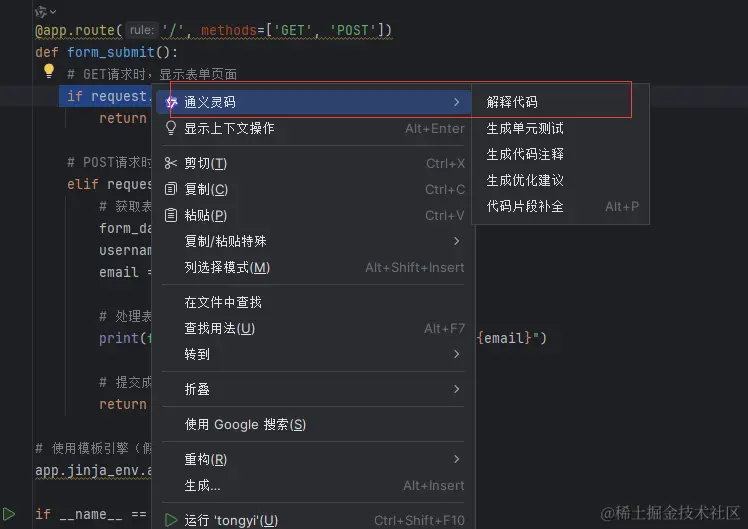This screenshot has width=748, height=529.
Task: Click 运行 'tongyi'(U) menu item
Action: [313, 520]
